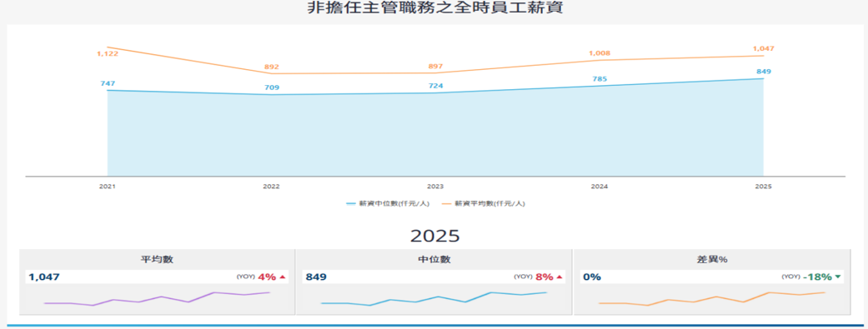
Task: Click the 0% value in 差異% card
Action: pyautogui.click(x=592, y=277)
